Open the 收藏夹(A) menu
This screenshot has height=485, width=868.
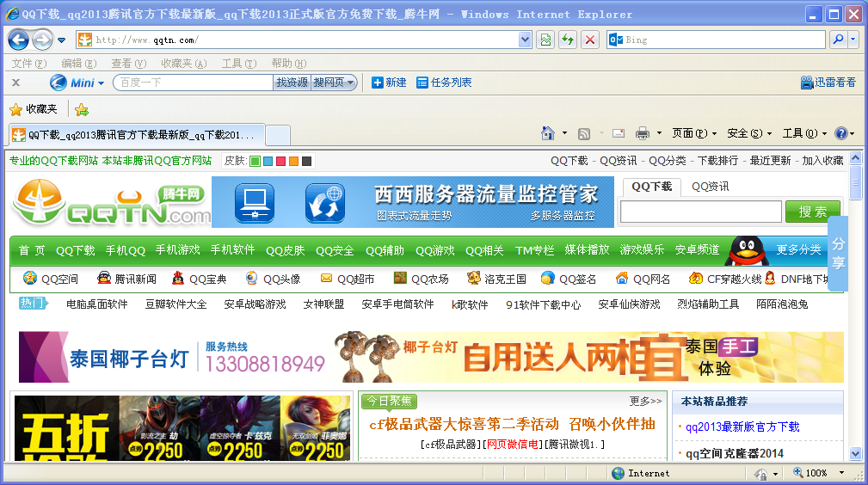point(184,64)
